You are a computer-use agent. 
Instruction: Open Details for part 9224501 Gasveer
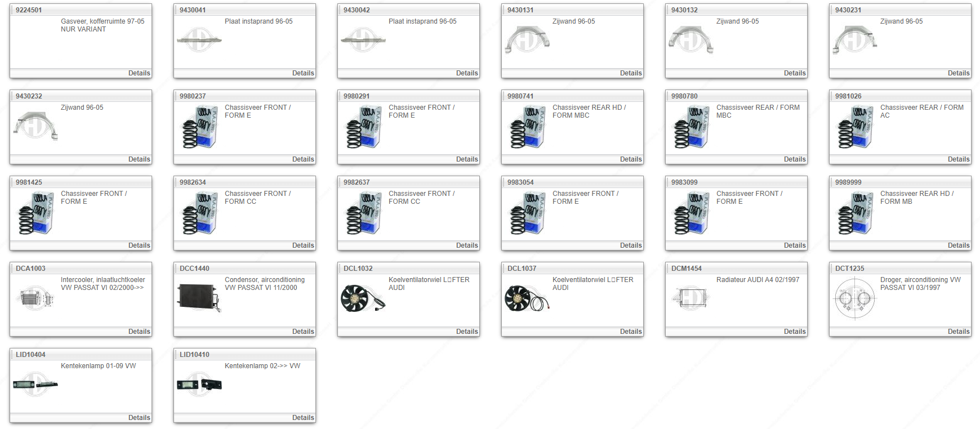(139, 73)
